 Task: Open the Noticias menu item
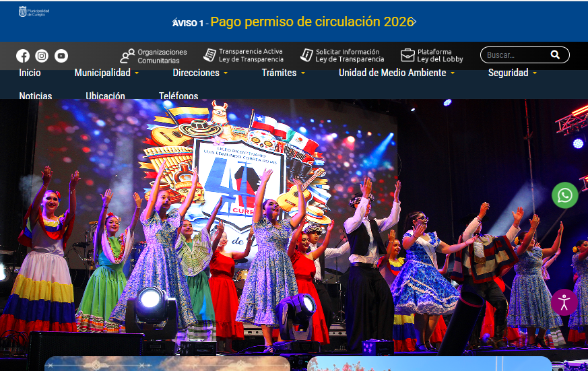[x=36, y=96]
